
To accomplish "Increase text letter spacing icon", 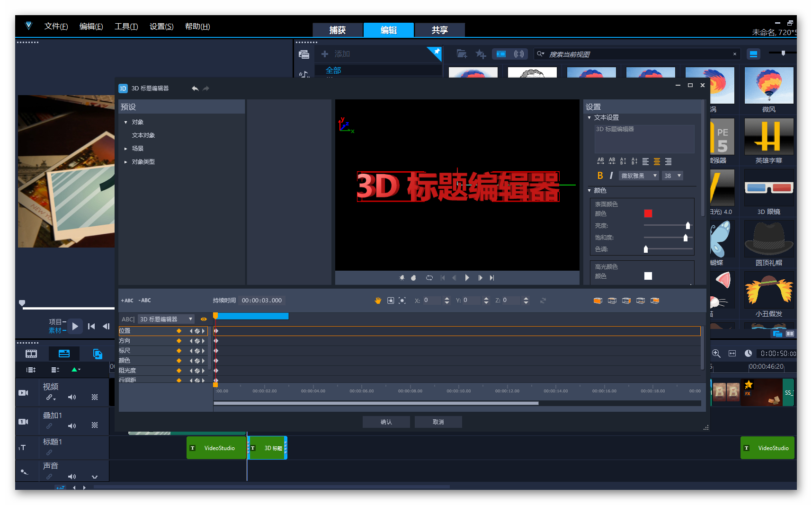I will tap(600, 161).
